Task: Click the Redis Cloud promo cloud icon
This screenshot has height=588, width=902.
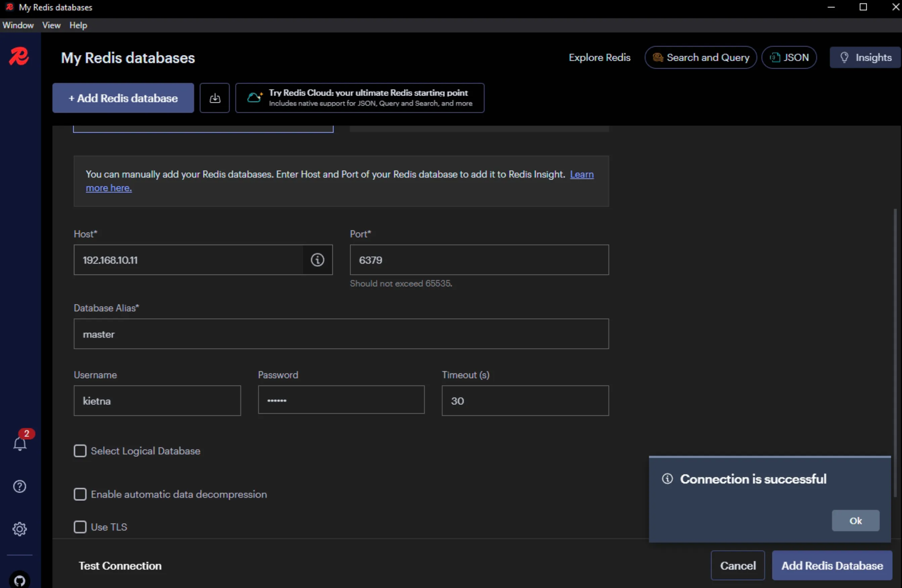Action: tap(255, 98)
